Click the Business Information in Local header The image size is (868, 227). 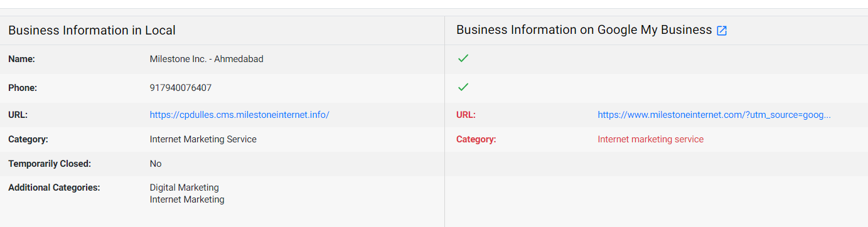[92, 30]
